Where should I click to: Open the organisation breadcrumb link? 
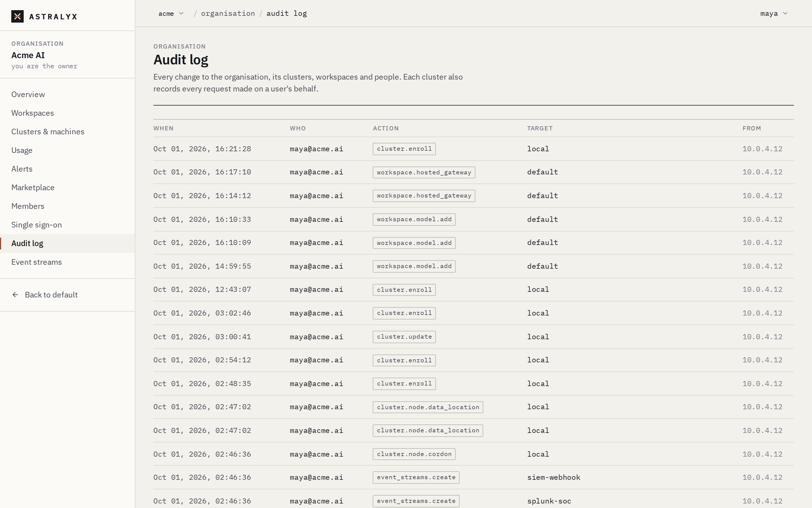(228, 14)
